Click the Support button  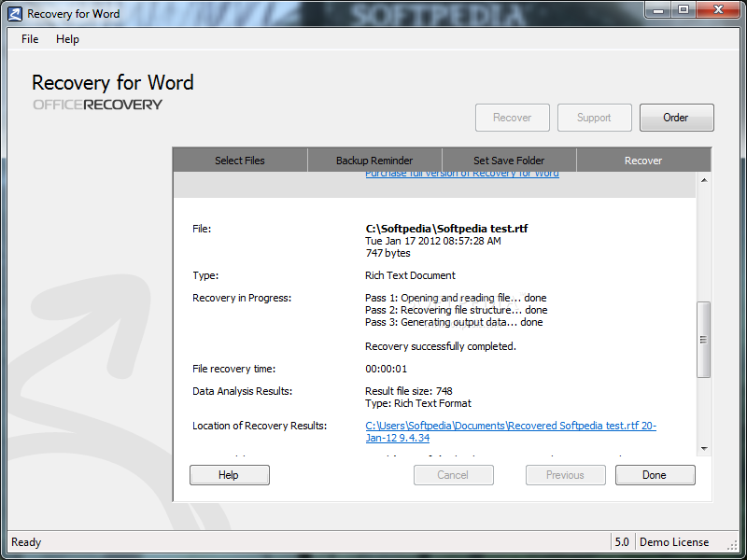coord(594,118)
